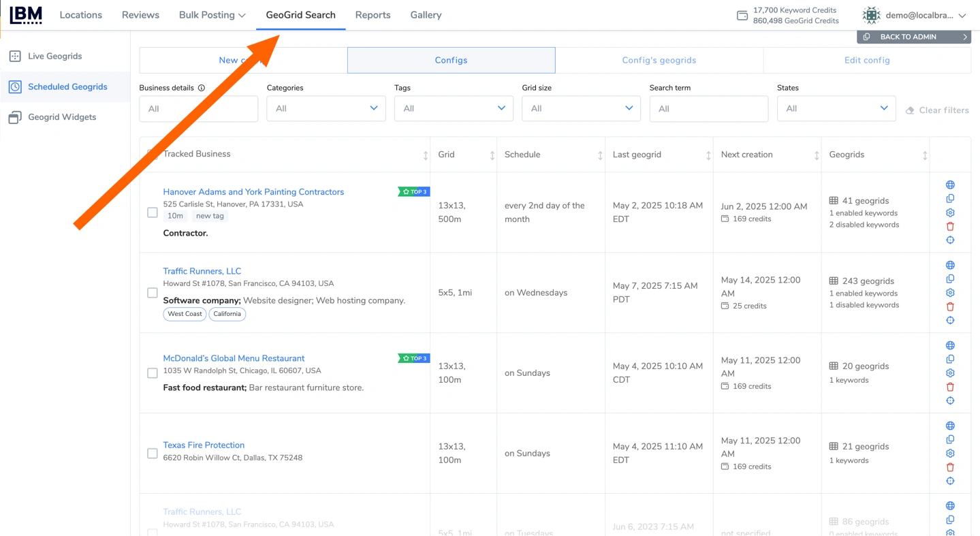
Task: Open the Categories filter dropdown
Action: pos(326,109)
